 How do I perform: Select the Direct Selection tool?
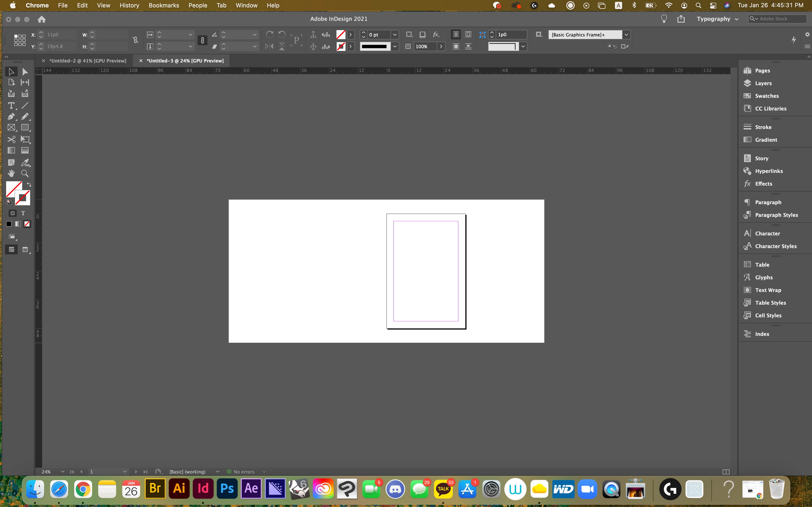(x=25, y=72)
